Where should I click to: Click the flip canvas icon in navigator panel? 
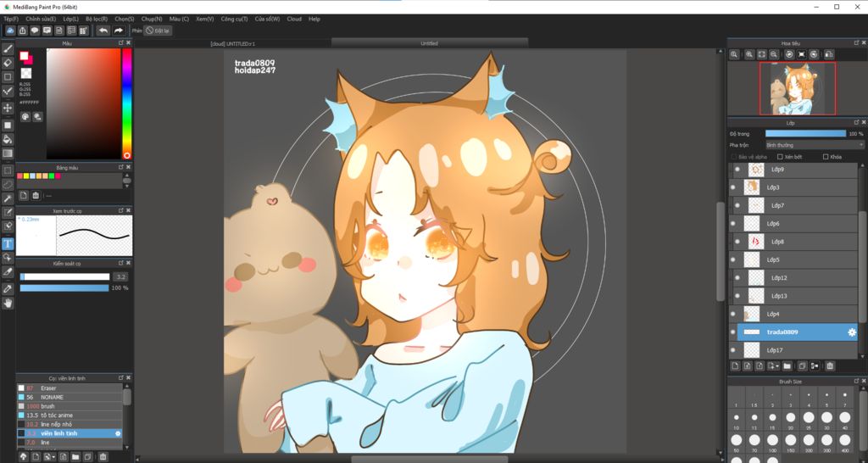point(829,54)
